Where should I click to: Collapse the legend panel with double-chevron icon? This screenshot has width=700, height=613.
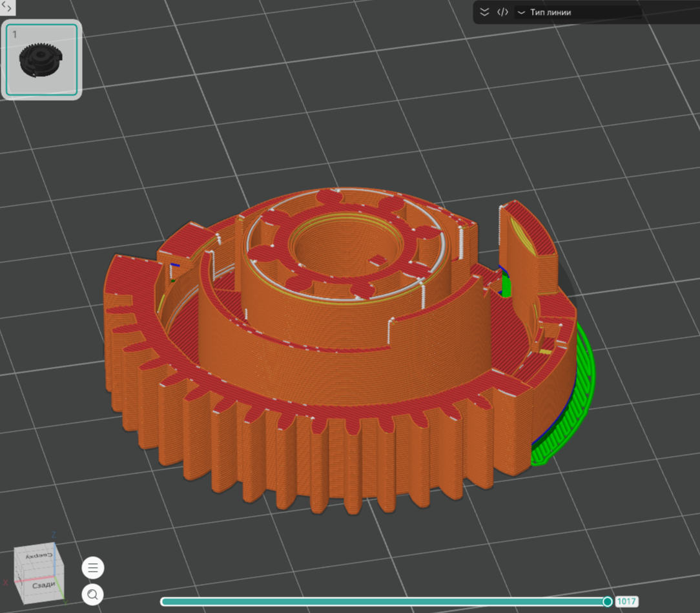[484, 12]
